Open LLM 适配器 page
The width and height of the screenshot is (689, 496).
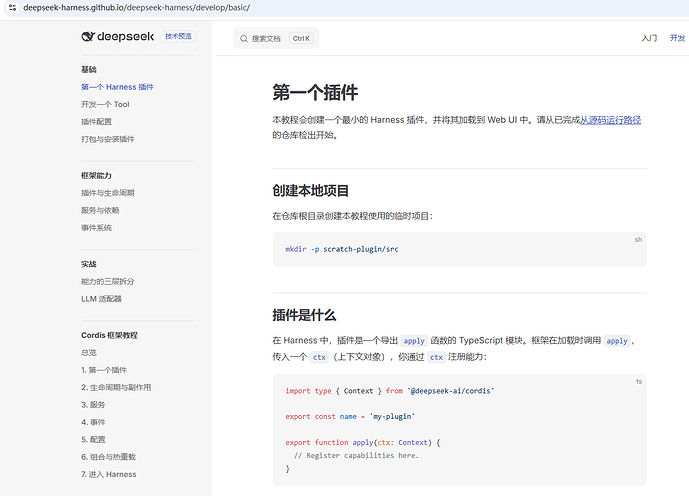(101, 299)
